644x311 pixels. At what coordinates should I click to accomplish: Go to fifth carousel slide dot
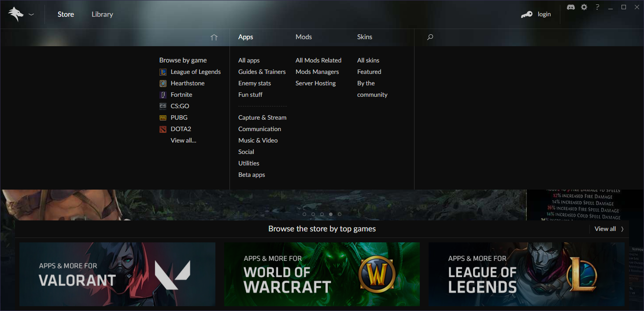pyautogui.click(x=340, y=214)
